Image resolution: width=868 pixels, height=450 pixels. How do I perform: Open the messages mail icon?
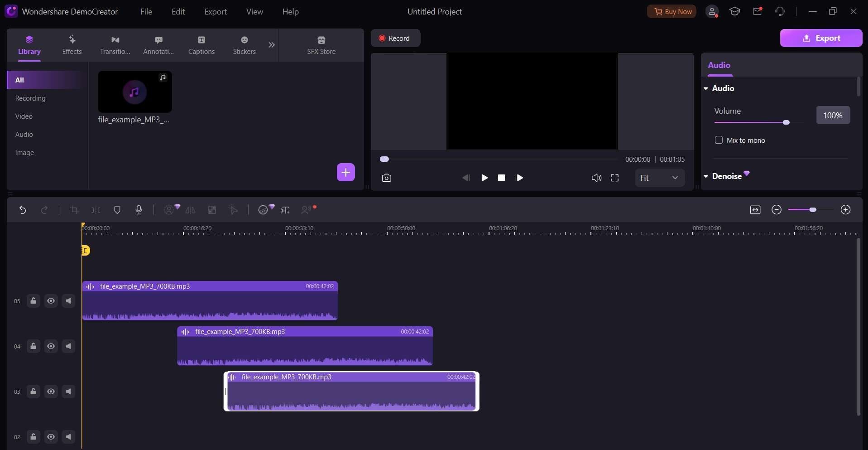click(758, 11)
